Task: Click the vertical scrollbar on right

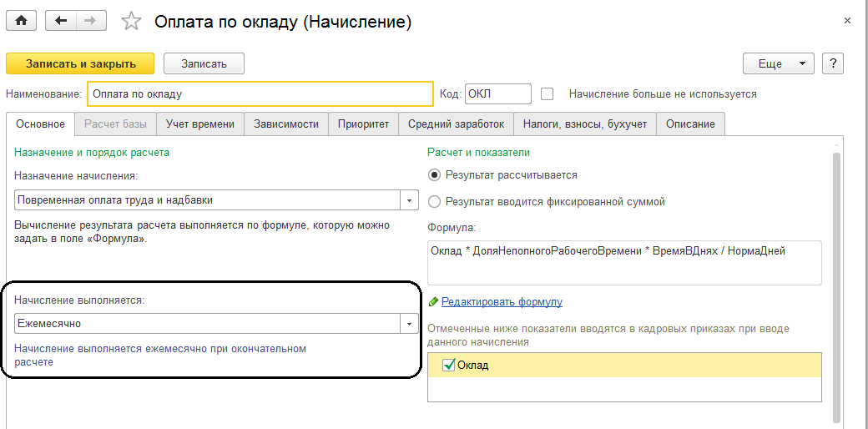Action: (x=836, y=284)
